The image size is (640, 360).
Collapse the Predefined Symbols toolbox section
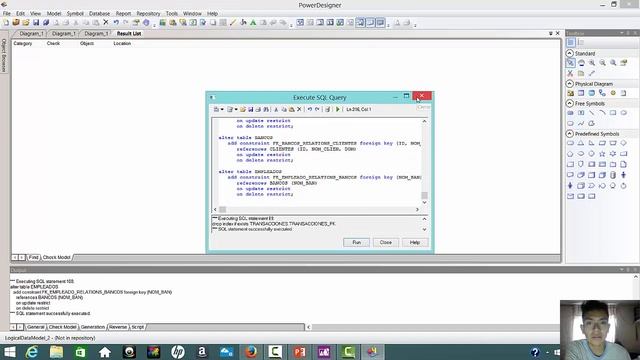pyautogui.click(x=570, y=133)
